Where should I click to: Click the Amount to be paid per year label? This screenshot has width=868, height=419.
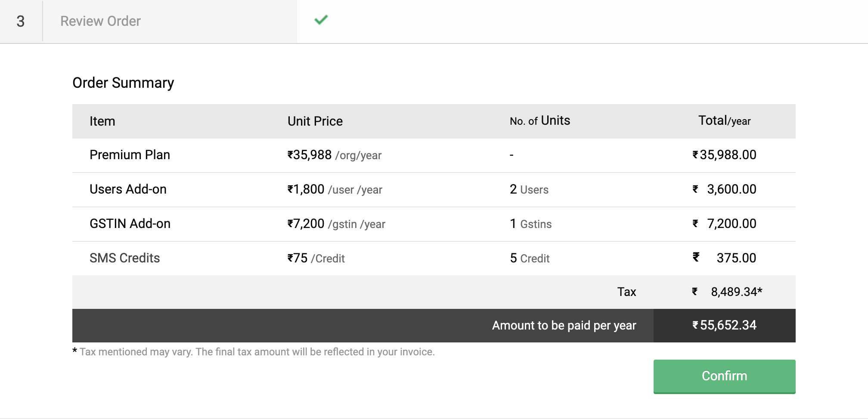point(564,326)
